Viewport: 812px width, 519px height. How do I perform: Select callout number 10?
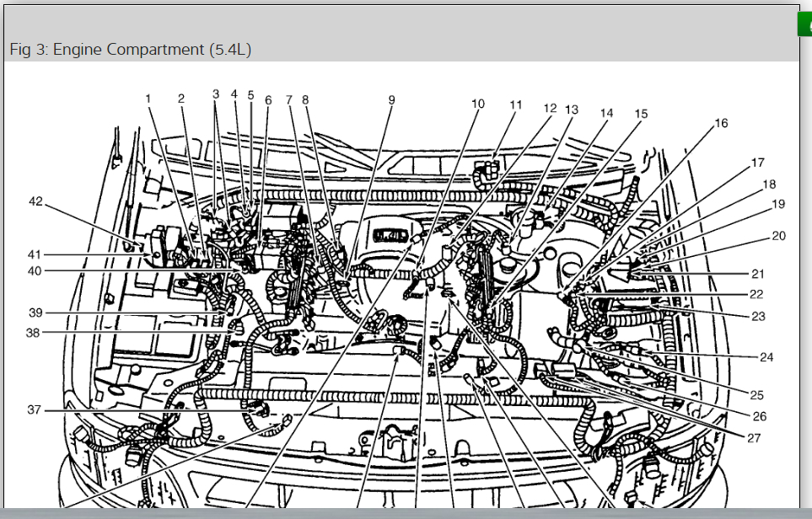pyautogui.click(x=477, y=104)
